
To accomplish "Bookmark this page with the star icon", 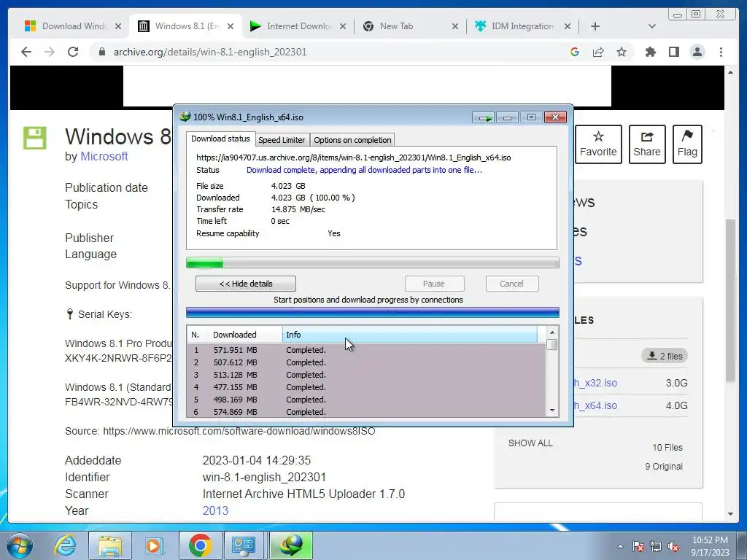I will [622, 52].
